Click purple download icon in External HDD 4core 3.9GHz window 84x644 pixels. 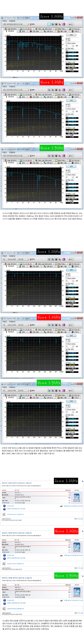(x=64, y=391)
